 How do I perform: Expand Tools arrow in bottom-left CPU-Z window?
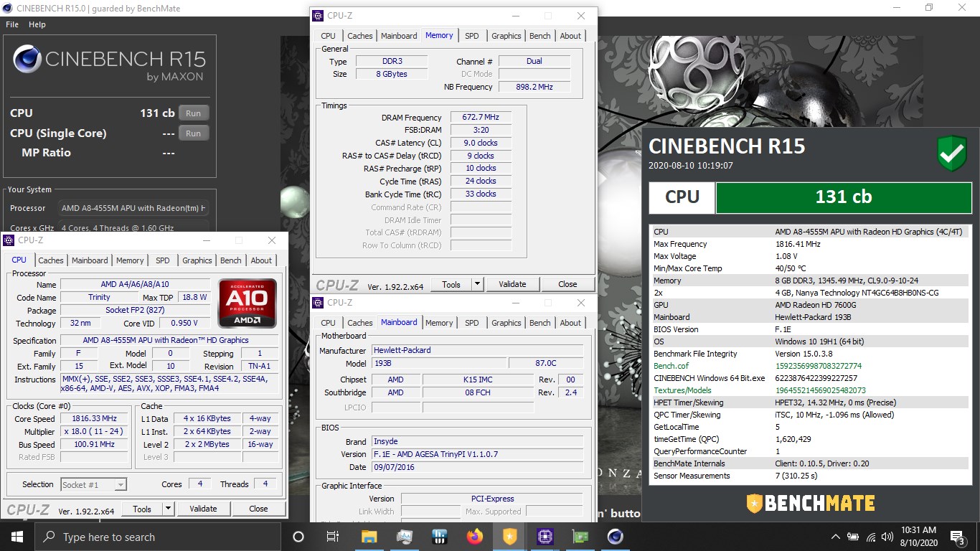coord(169,509)
